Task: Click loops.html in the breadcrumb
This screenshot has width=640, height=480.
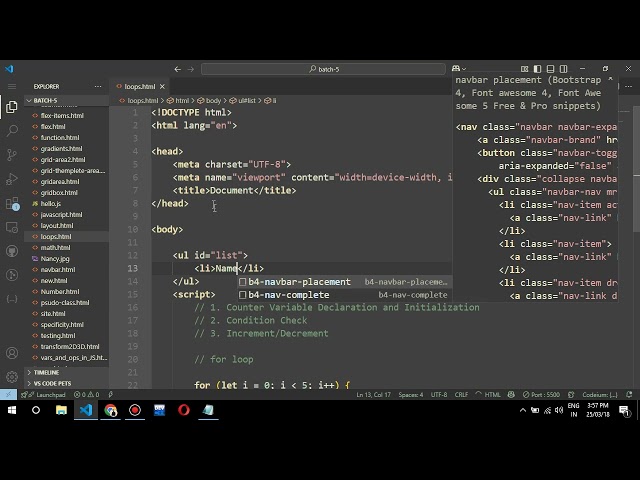Action: click(x=142, y=100)
